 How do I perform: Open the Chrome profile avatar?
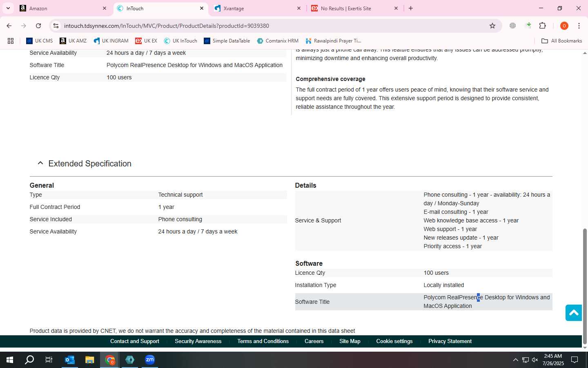564,26
